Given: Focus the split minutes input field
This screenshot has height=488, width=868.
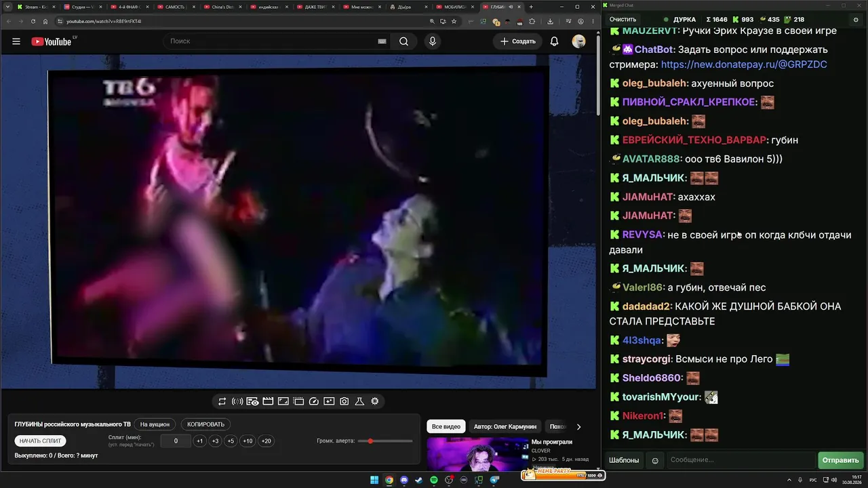Looking at the screenshot, I should pos(176,441).
